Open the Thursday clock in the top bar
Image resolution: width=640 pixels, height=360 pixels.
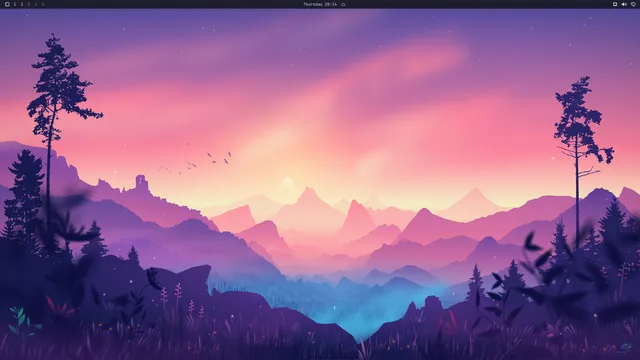click(320, 4)
